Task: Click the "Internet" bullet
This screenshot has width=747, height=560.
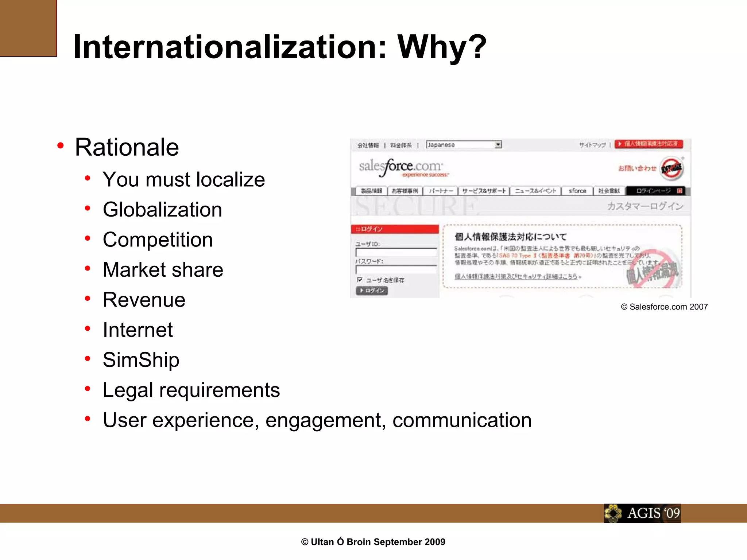Action: pos(138,330)
